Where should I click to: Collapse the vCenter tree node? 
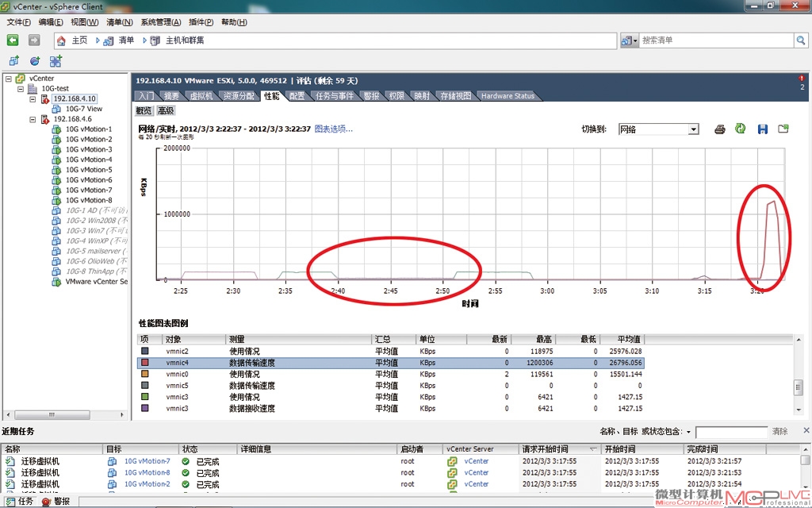pyautogui.click(x=8, y=79)
